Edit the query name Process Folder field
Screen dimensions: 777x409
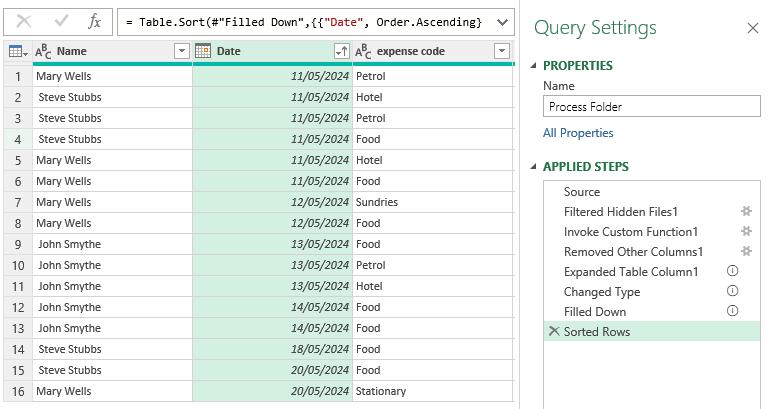tap(652, 107)
